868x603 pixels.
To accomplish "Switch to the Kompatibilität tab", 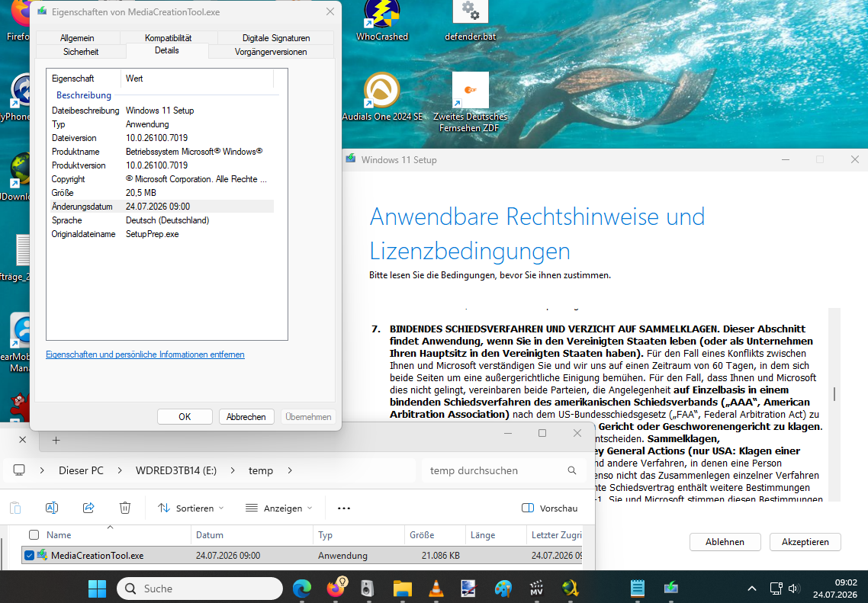I will coord(169,37).
